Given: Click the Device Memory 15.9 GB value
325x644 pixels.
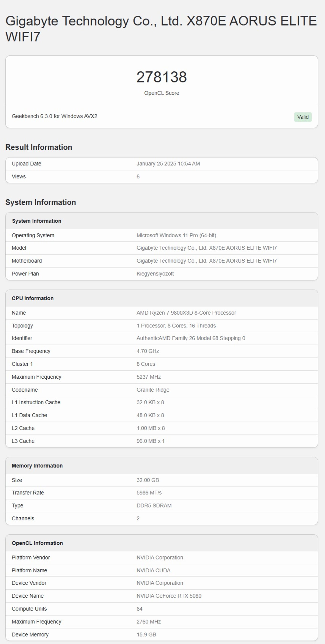Looking at the screenshot, I should (146, 635).
